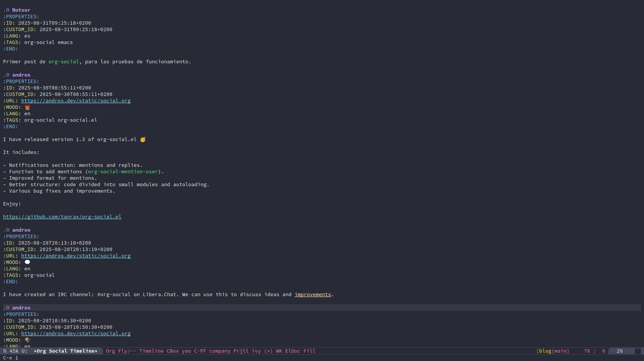Viewport: 644px width, 361px height.
Task: Click the bullet of the highlighted andros heading
Action: 8,308
